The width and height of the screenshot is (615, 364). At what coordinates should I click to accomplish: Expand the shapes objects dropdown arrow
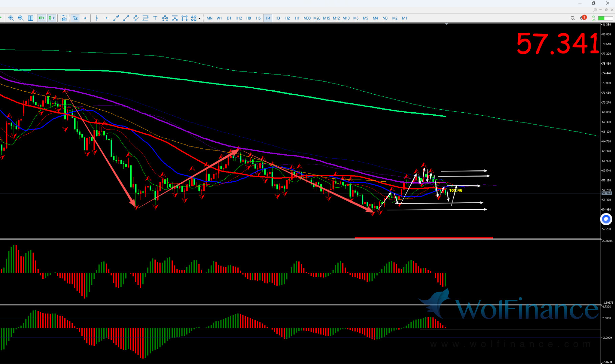click(x=199, y=19)
